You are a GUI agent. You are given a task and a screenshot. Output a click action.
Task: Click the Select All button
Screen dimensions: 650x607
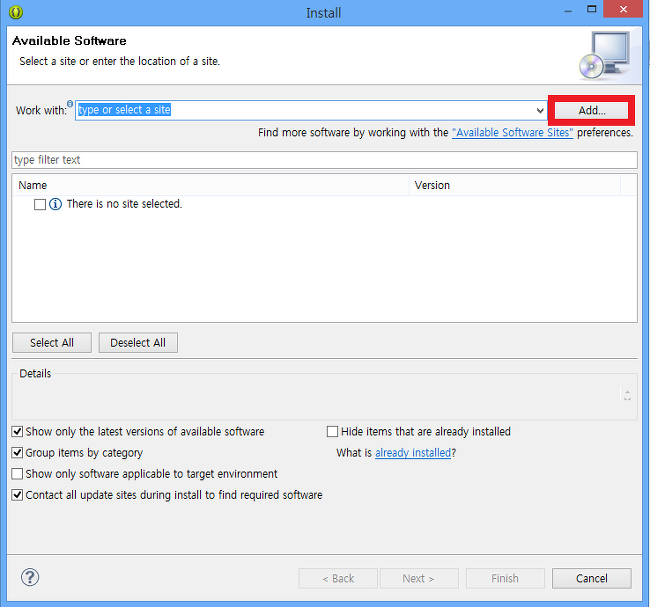52,343
